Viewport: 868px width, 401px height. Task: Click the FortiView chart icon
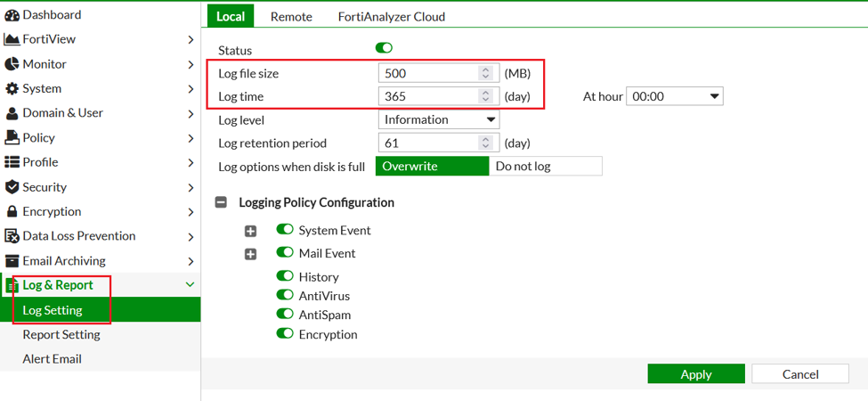click(12, 39)
